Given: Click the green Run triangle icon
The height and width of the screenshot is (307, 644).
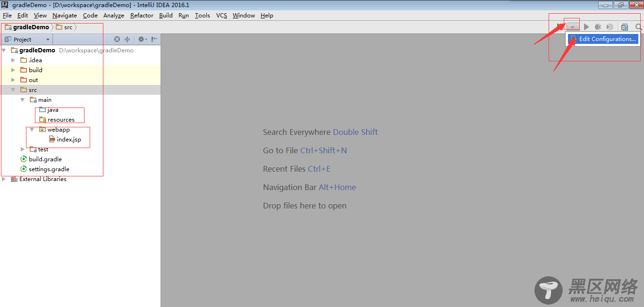Looking at the screenshot, I should click(586, 27).
